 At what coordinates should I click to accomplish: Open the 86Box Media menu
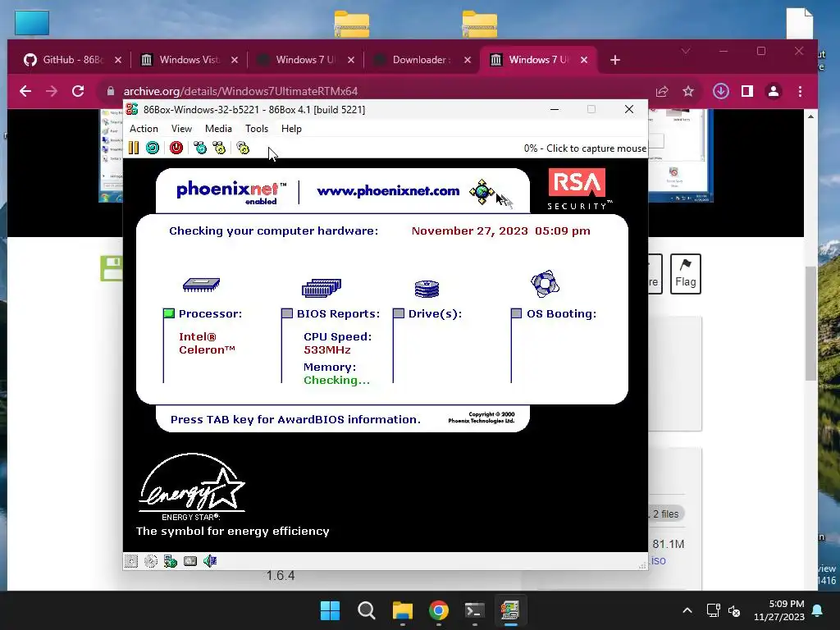(x=218, y=129)
